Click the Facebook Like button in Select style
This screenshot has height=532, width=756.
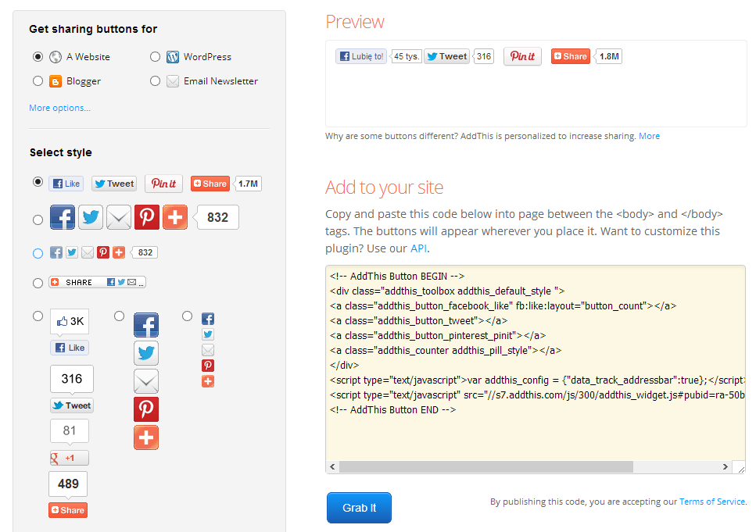(66, 184)
